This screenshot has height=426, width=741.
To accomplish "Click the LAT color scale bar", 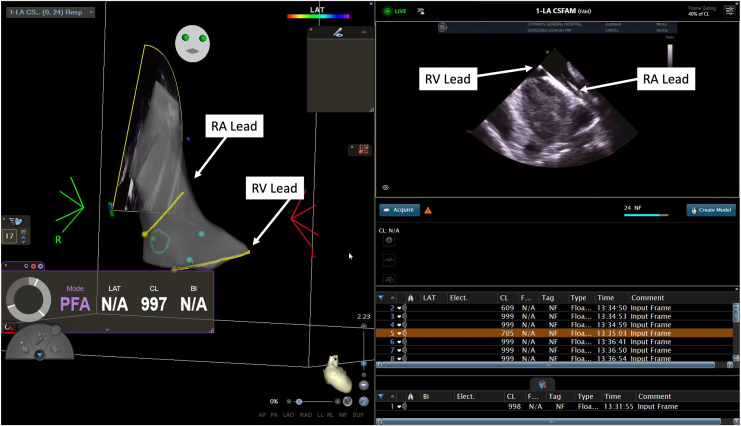I will 318,16.
